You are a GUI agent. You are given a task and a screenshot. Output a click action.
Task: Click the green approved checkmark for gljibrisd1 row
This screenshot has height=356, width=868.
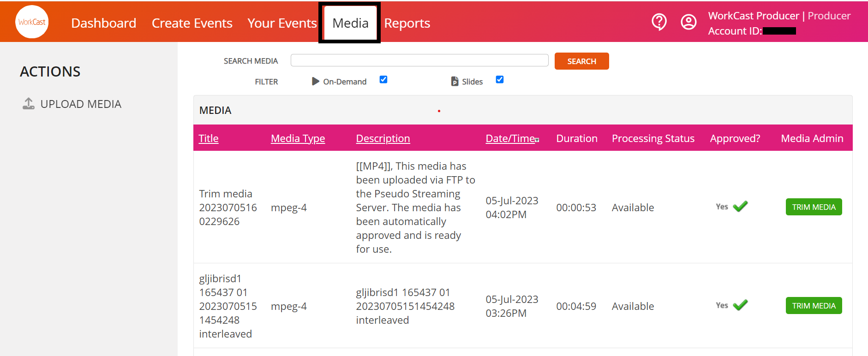point(740,305)
